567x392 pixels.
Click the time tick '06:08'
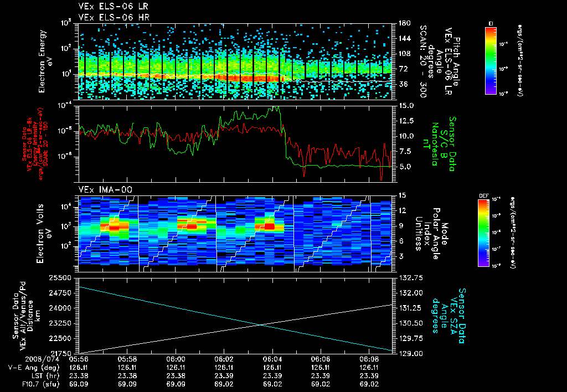point(369,360)
